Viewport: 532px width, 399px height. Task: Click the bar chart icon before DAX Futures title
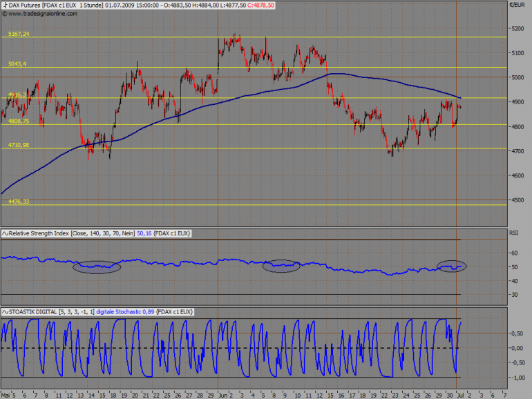[5, 6]
